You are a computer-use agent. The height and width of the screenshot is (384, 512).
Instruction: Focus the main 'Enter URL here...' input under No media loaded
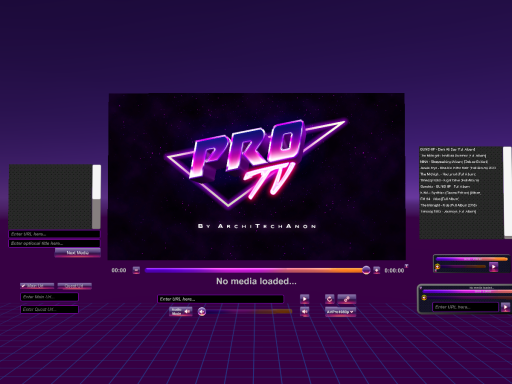(220, 299)
